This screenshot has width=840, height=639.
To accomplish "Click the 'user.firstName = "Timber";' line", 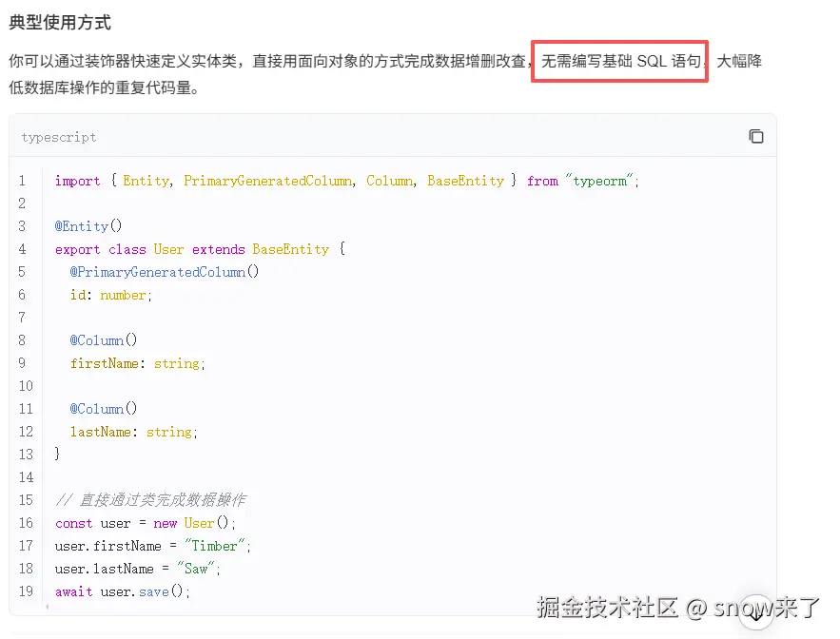I will (152, 546).
